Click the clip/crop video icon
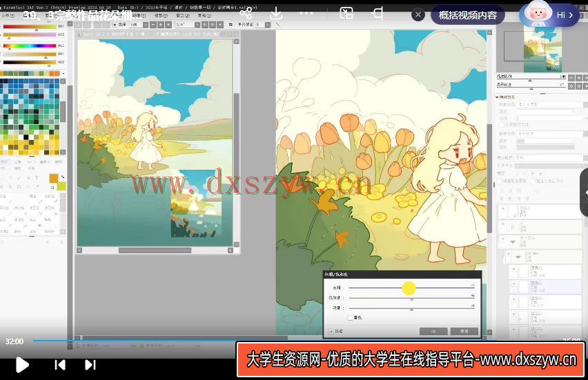This screenshot has height=380, width=588. point(378,14)
